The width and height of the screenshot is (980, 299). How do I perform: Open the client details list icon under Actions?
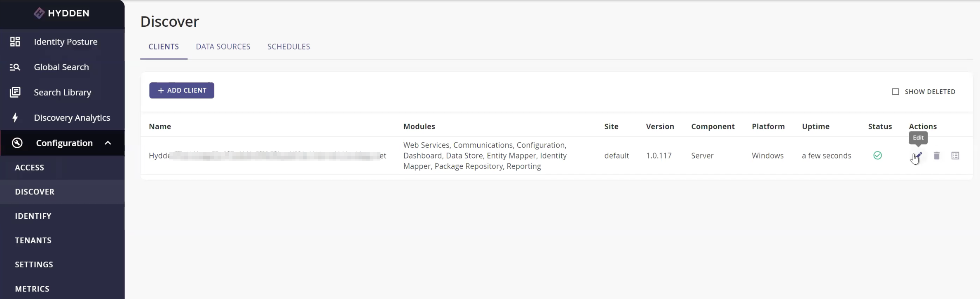click(x=956, y=156)
